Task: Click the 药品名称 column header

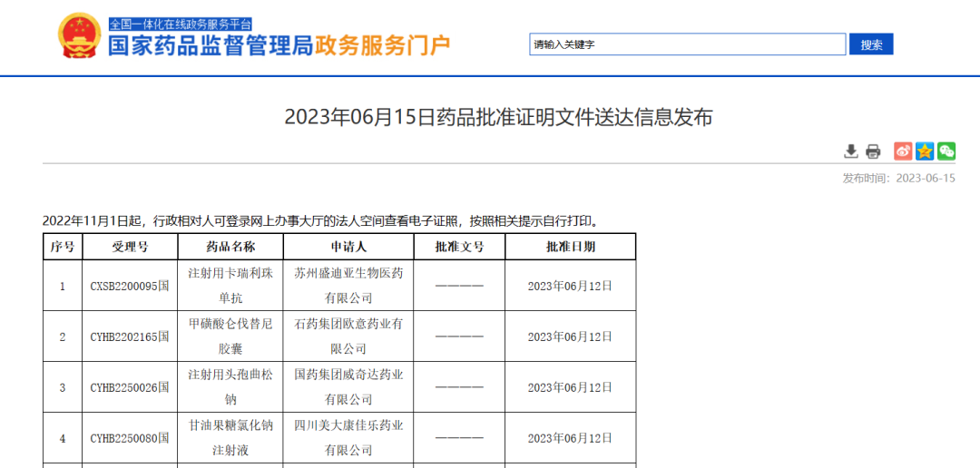Action: coord(230,247)
